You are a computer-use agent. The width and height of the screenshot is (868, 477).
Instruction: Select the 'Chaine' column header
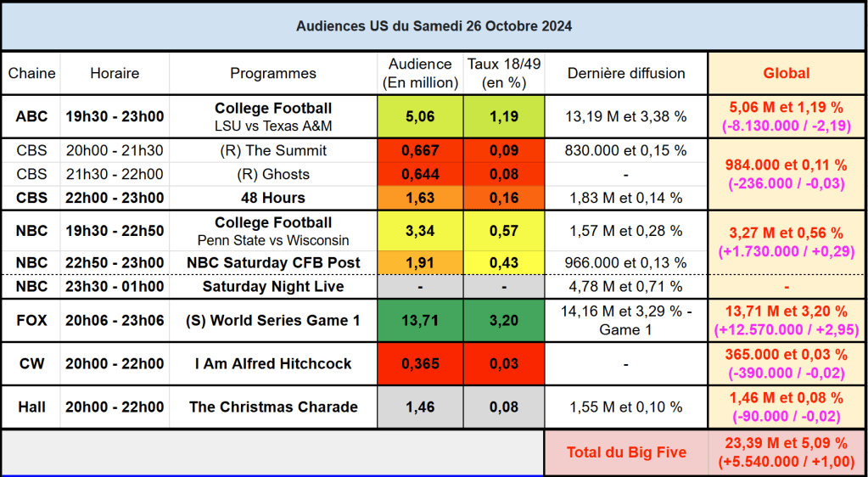pos(31,73)
